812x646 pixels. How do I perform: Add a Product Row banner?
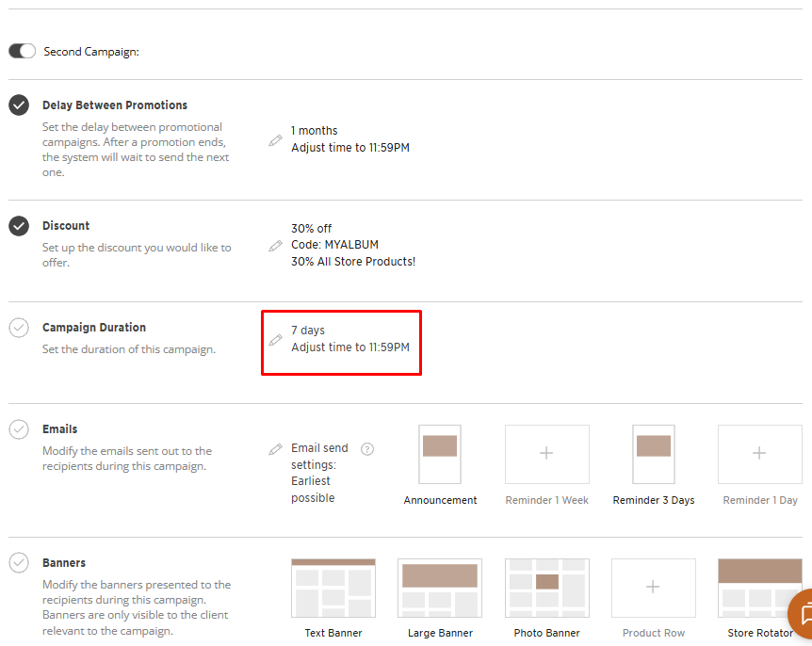653,588
